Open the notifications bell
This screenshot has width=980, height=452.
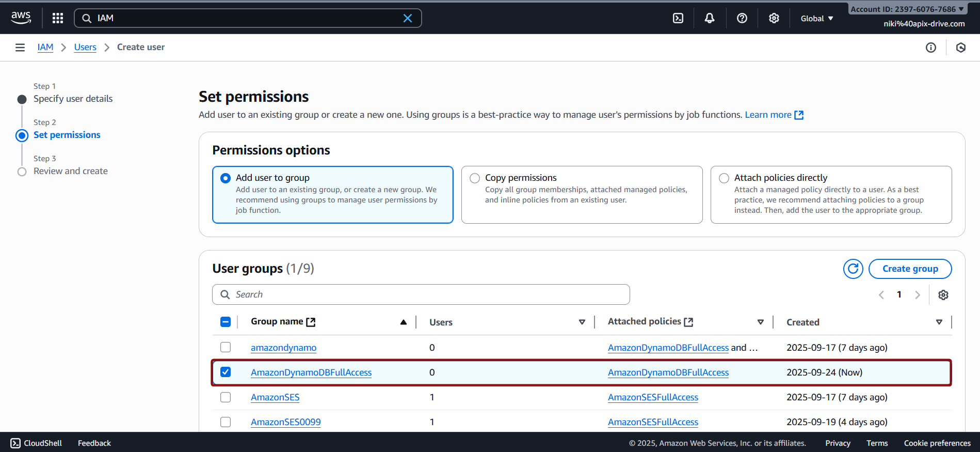(x=710, y=18)
